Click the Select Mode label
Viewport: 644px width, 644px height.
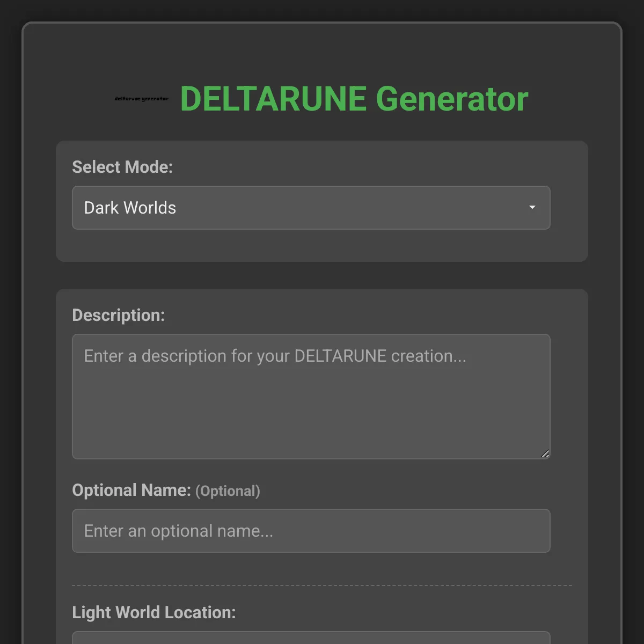[122, 167]
